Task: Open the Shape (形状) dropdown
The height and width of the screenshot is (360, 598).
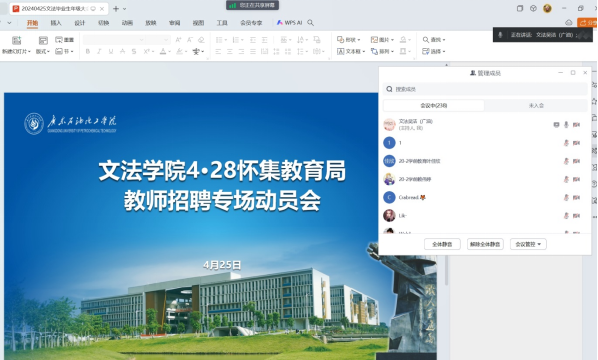Action: tap(349, 40)
